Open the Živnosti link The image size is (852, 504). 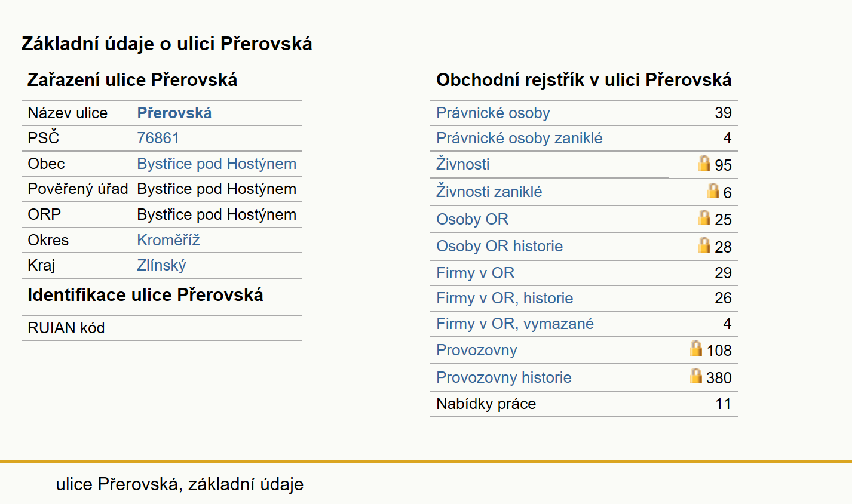[x=462, y=164]
